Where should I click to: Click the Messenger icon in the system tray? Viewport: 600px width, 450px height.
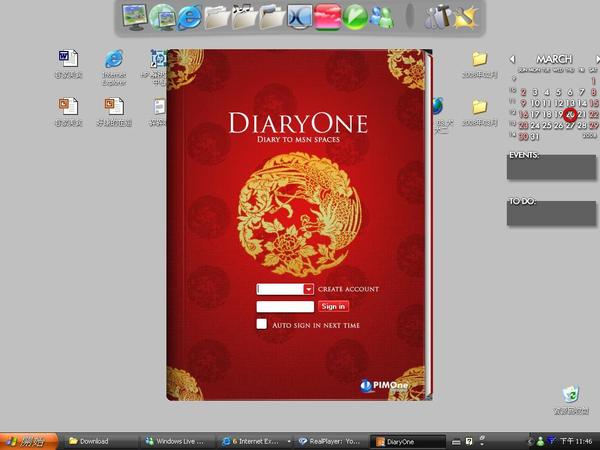[x=540, y=441]
